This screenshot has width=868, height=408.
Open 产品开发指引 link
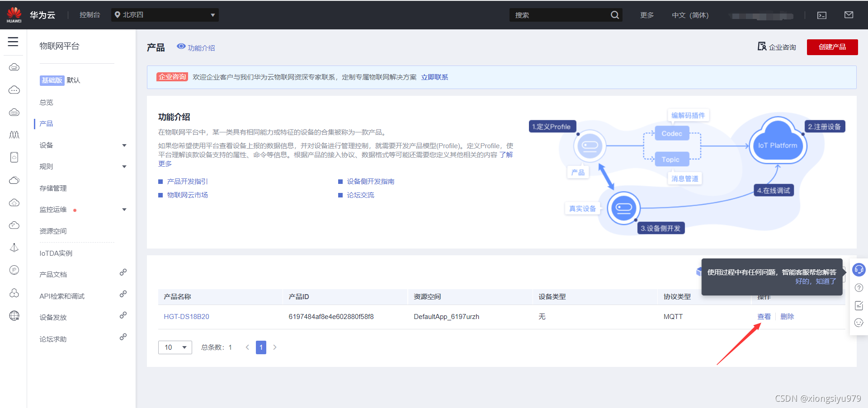tap(187, 181)
